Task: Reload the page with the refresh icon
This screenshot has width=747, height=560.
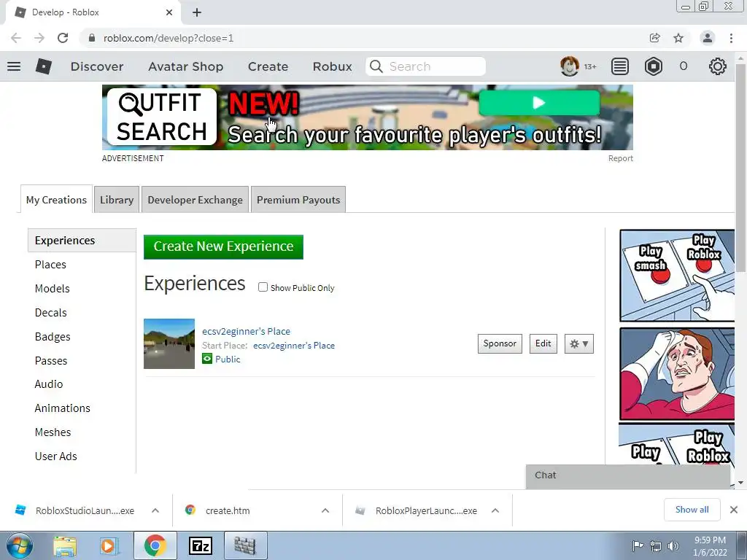Action: pyautogui.click(x=63, y=38)
